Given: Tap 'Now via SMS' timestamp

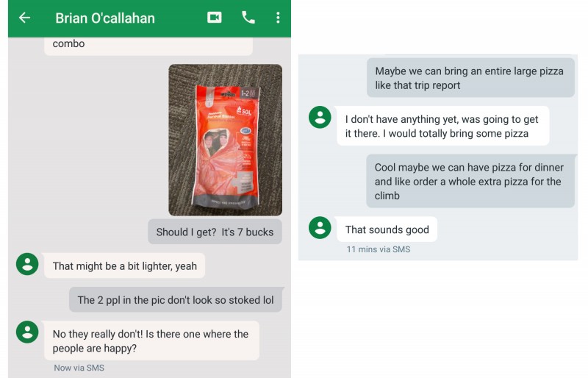Looking at the screenshot, I should [79, 368].
